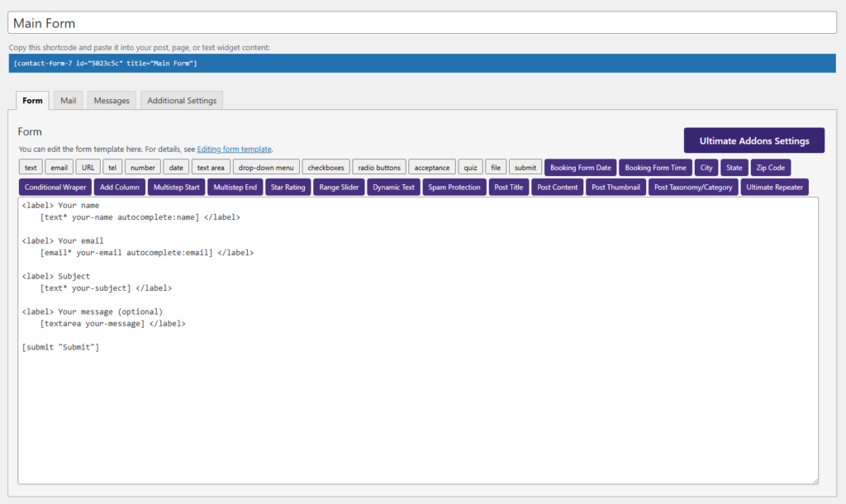
Task: Insert a checkboxes tag
Action: point(326,167)
